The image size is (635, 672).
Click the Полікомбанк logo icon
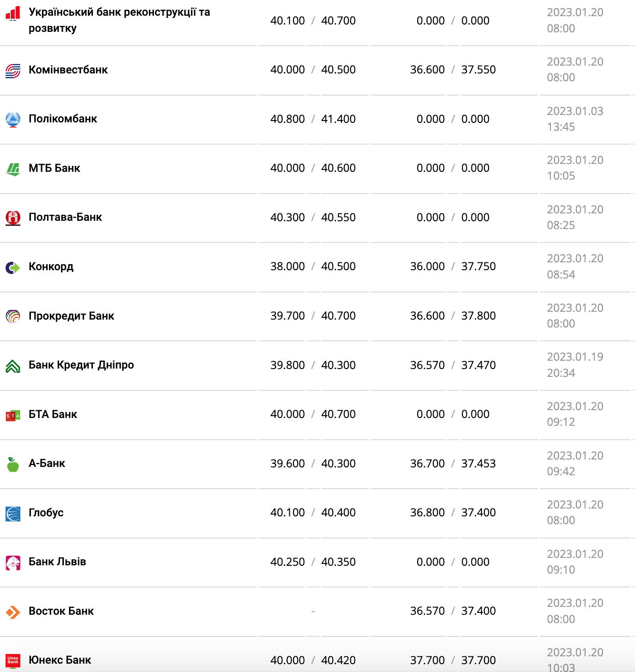click(13, 120)
